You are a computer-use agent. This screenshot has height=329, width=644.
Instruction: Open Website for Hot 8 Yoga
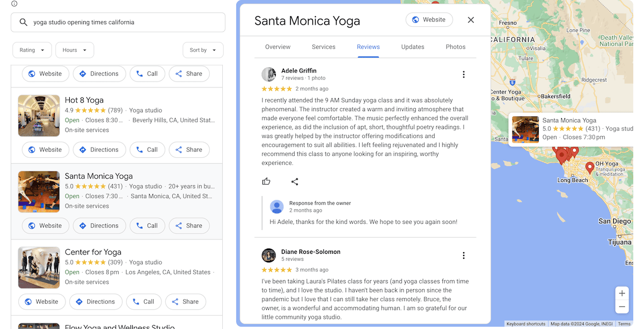coord(46,150)
